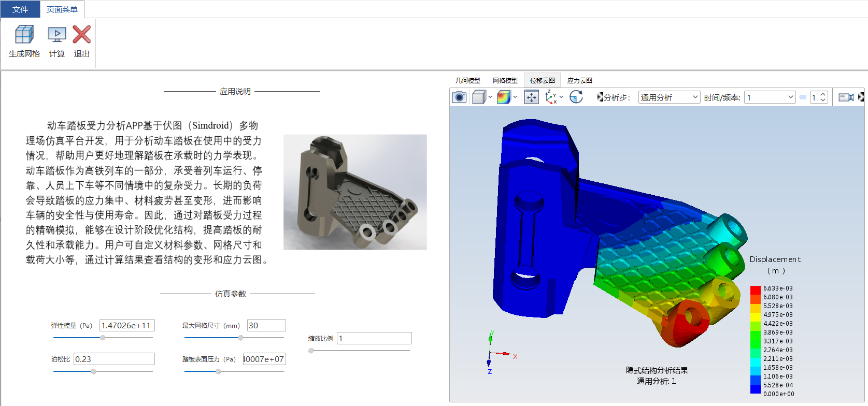Open the 文件 menu
This screenshot has height=406, width=868.
pos(20,9)
